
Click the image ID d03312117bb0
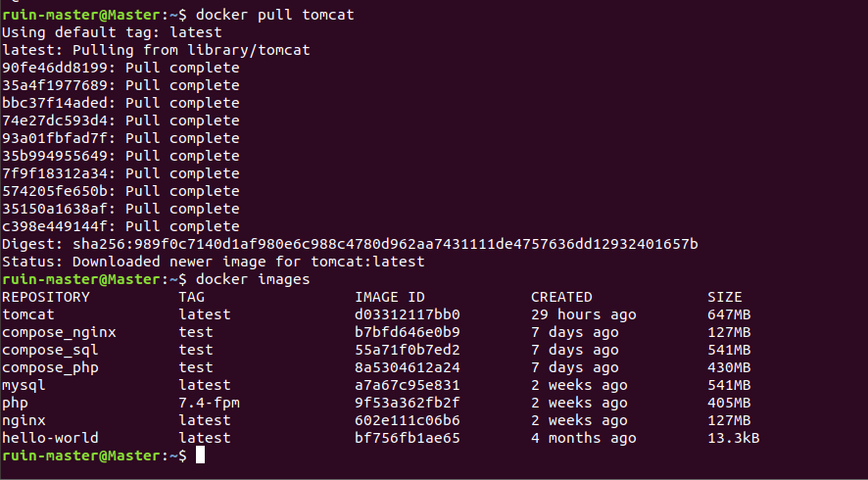[407, 314]
